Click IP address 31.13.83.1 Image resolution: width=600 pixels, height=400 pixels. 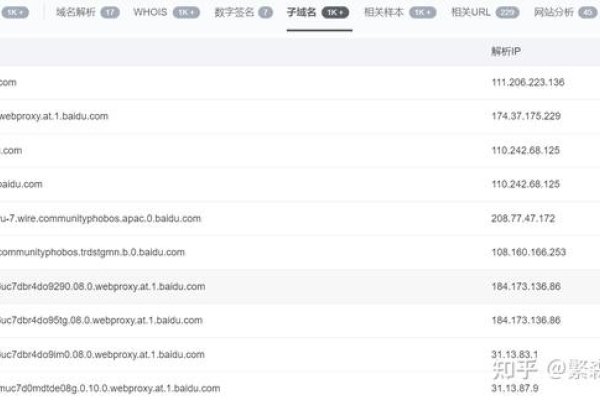point(516,354)
